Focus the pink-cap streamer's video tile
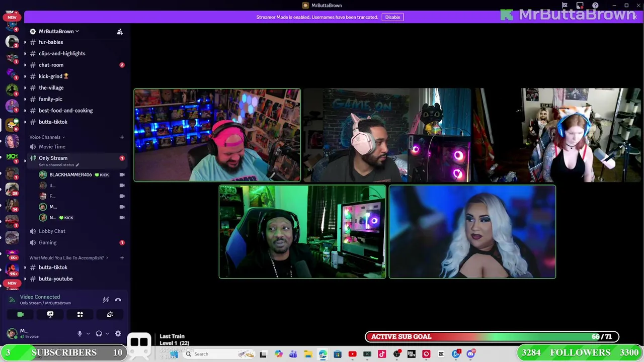This screenshot has width=644, height=362. point(217,135)
